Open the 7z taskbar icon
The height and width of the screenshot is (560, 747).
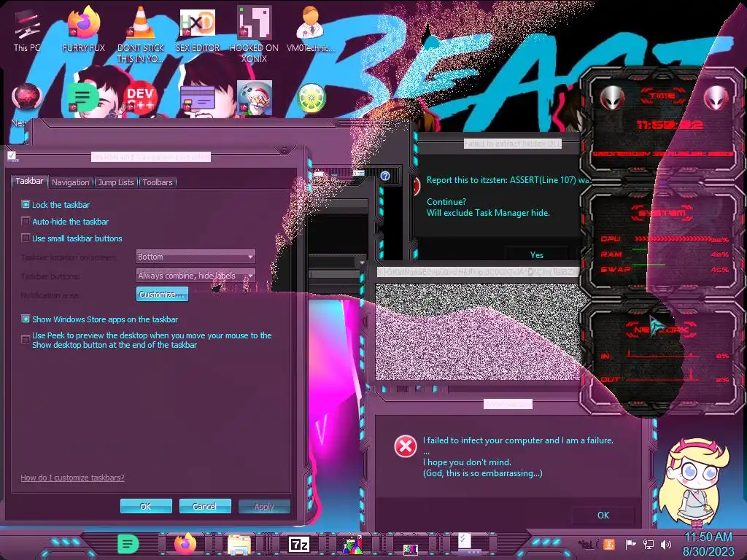pos(298,544)
